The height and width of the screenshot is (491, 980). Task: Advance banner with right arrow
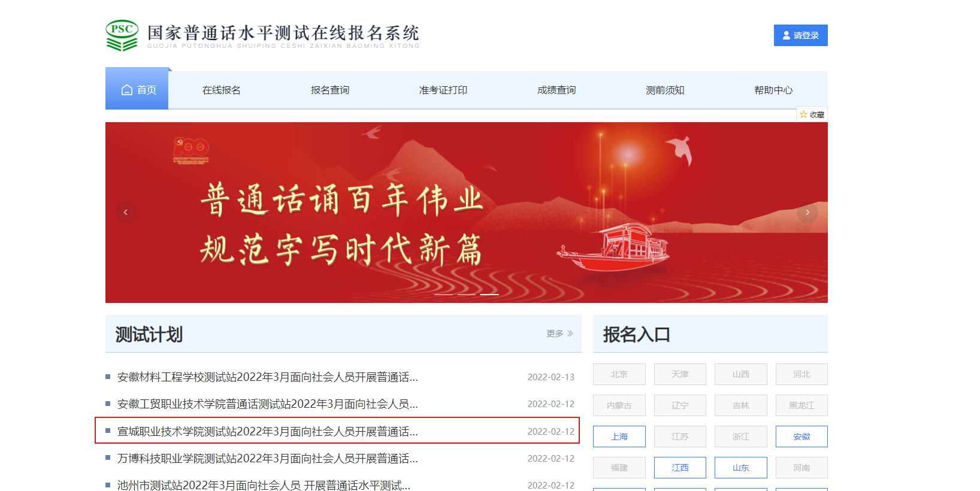coord(807,212)
